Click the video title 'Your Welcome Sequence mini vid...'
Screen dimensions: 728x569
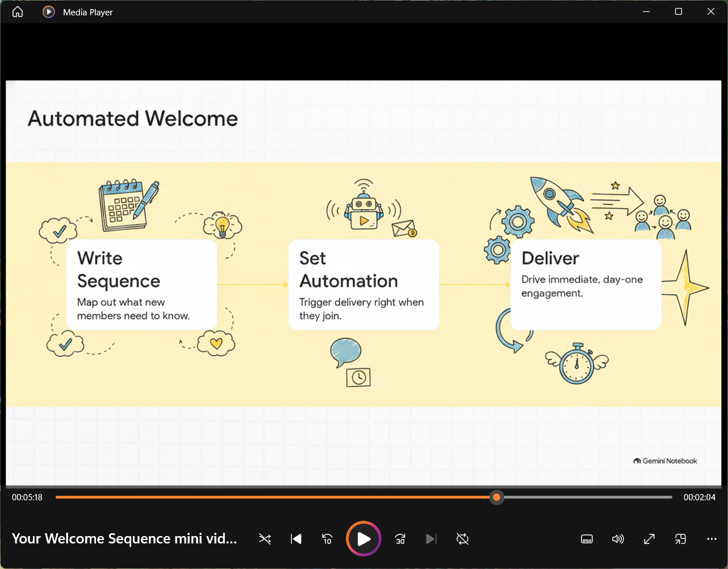(x=124, y=539)
